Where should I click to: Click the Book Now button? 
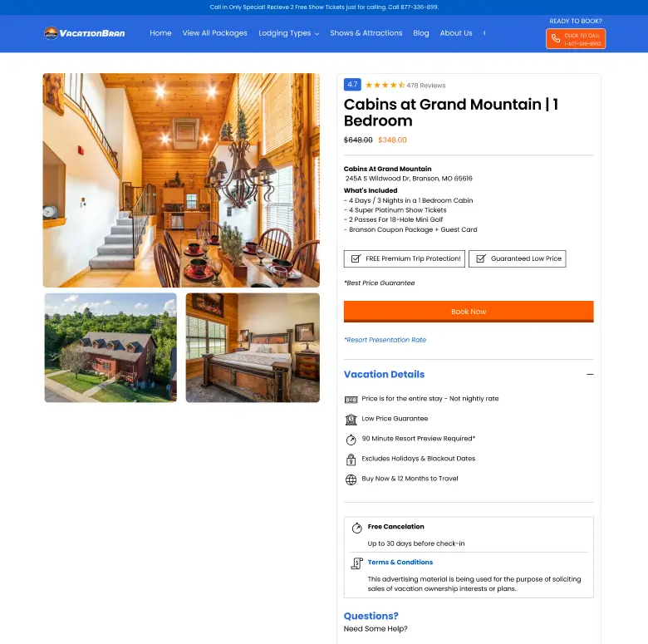[469, 312]
